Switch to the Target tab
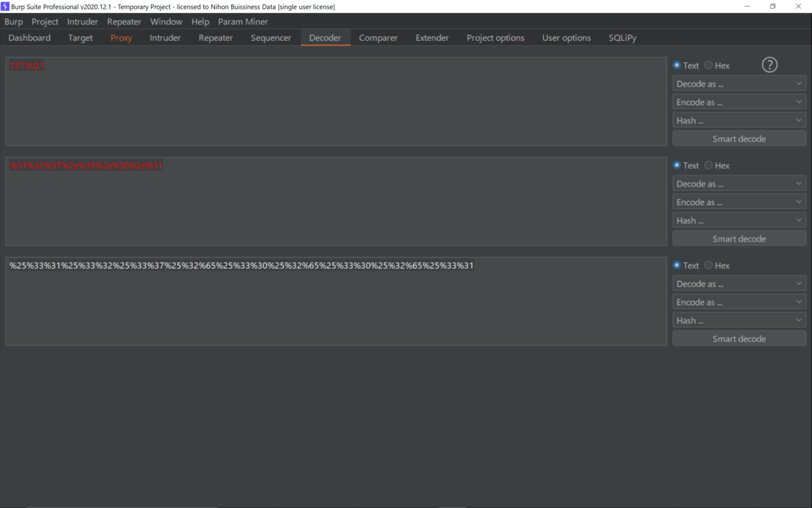812x508 pixels. (81, 38)
